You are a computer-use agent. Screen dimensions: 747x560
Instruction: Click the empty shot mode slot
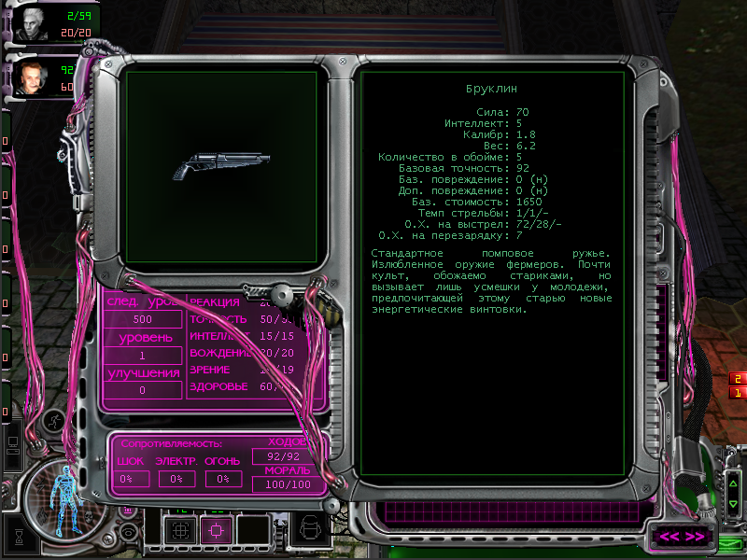point(252,530)
